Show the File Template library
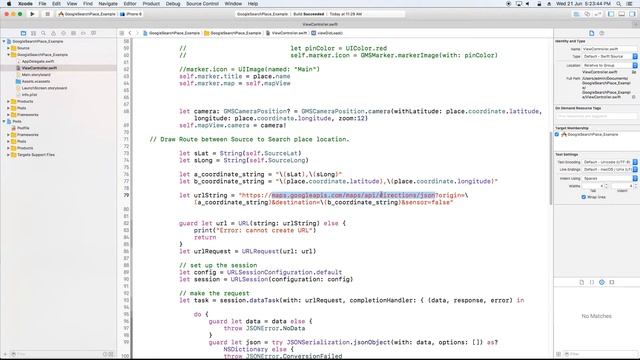The image size is (640, 360). (582, 282)
